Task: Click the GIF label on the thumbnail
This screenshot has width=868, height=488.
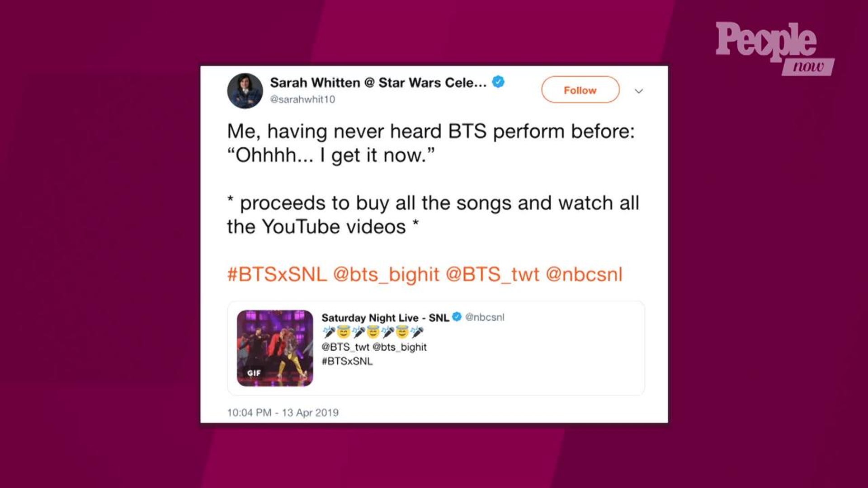Action: point(254,373)
